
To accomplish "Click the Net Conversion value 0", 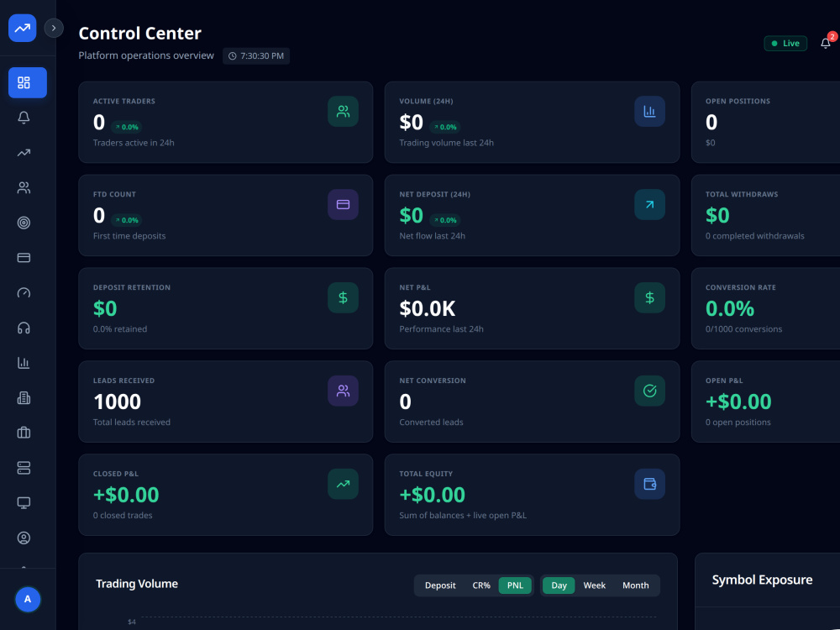I will pos(406,402).
